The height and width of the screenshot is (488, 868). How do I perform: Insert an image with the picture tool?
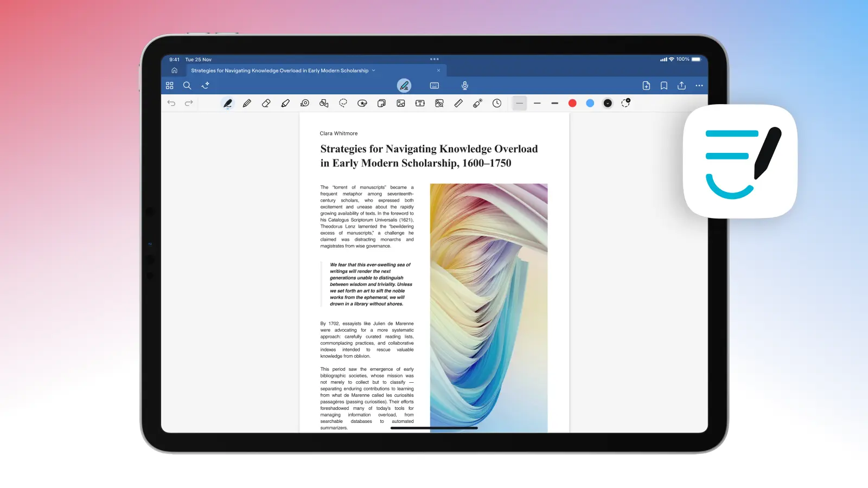[x=401, y=103]
